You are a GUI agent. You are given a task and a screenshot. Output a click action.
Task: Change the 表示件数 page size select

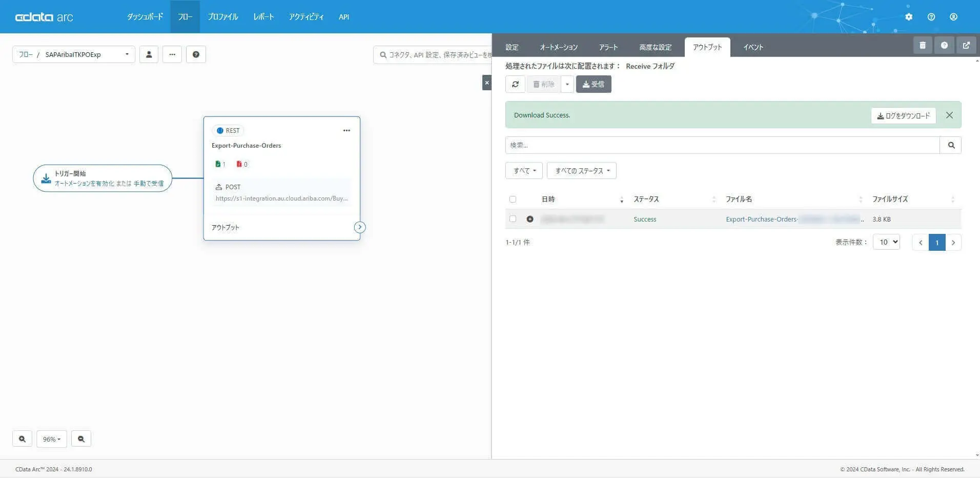click(886, 242)
